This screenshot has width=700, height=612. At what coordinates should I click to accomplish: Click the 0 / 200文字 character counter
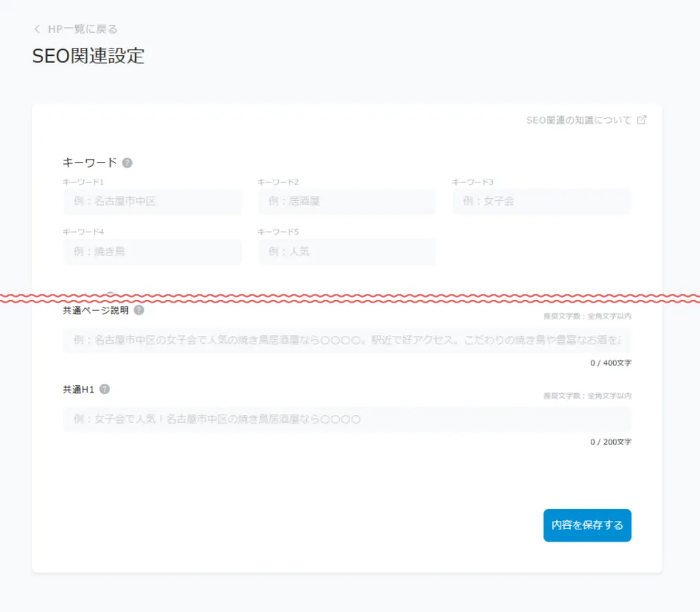click(x=610, y=442)
